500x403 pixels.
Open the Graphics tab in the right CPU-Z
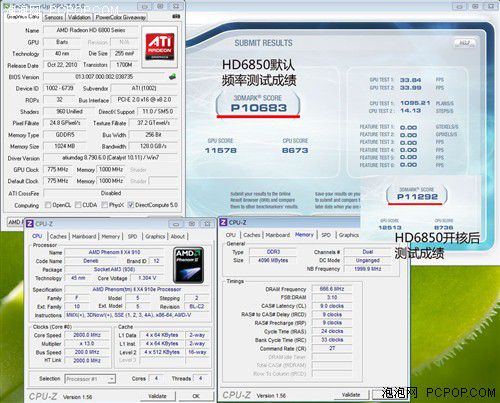pyautogui.click(x=349, y=235)
